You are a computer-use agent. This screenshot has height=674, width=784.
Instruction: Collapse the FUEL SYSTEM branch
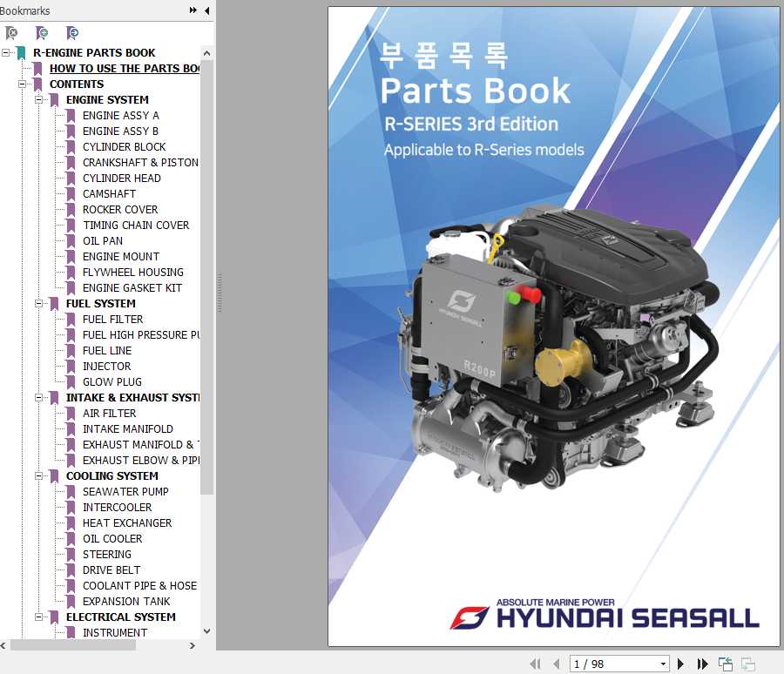(38, 304)
